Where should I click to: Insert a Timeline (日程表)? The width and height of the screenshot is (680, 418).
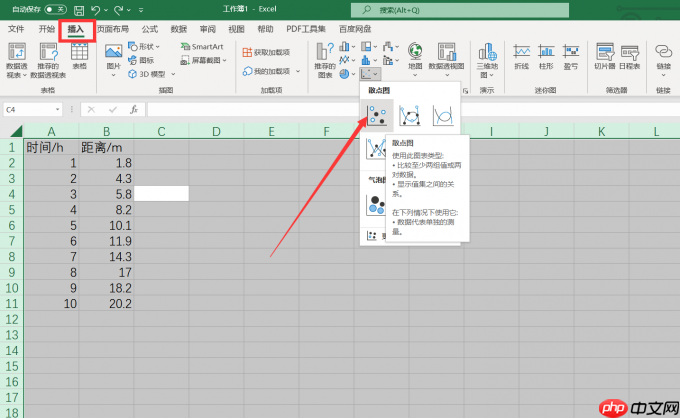click(629, 57)
